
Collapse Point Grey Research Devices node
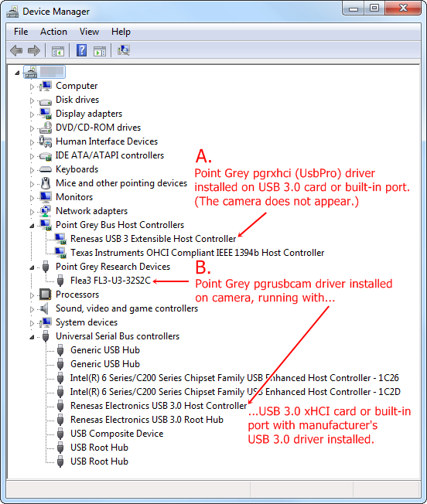(32, 267)
